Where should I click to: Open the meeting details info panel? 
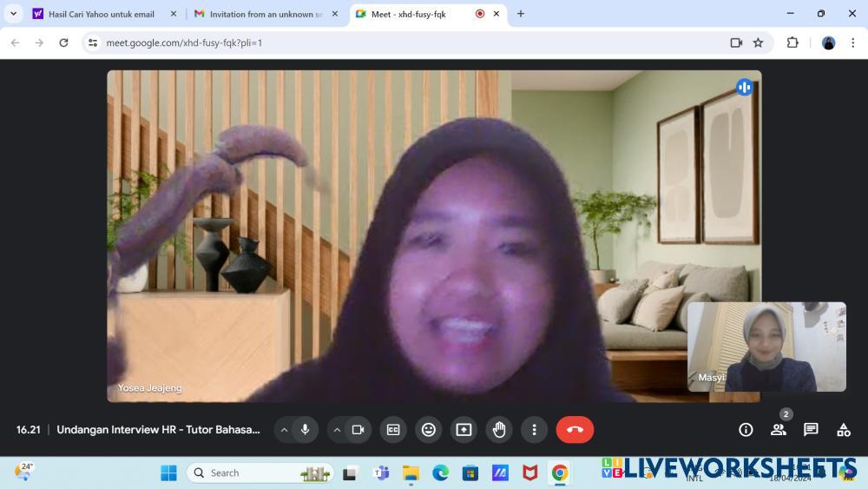[746, 430]
